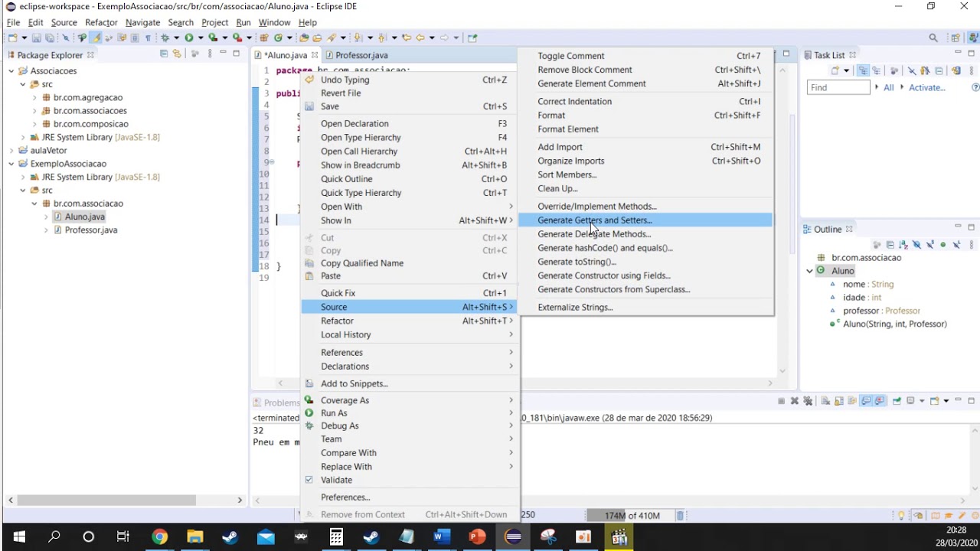Toggle Focus on Active Task in Outline
The width and height of the screenshot is (980, 551).
(877, 245)
